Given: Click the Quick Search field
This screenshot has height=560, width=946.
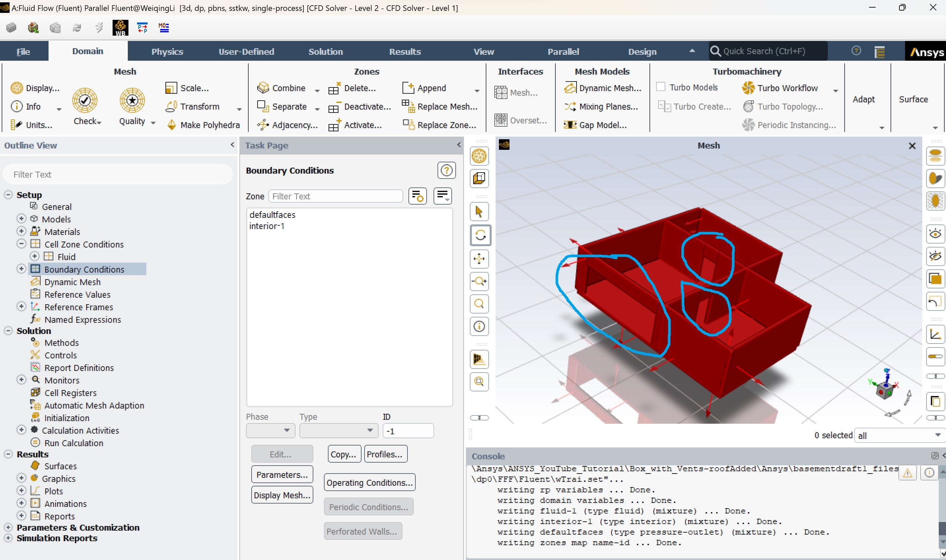Looking at the screenshot, I should tap(768, 51).
